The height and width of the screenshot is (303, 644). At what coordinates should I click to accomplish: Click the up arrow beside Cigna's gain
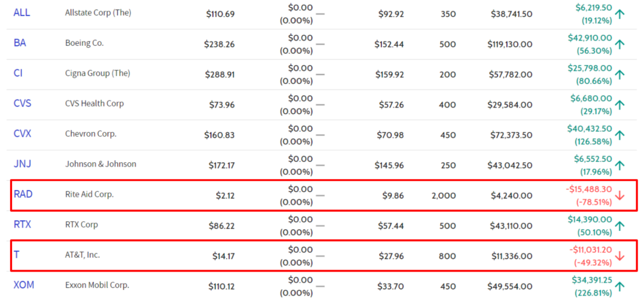point(620,75)
